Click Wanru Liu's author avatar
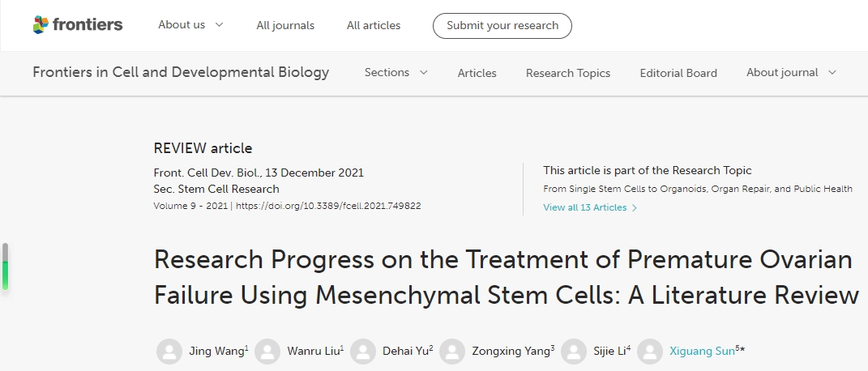Viewport: 868px width, 371px height. coord(267,352)
